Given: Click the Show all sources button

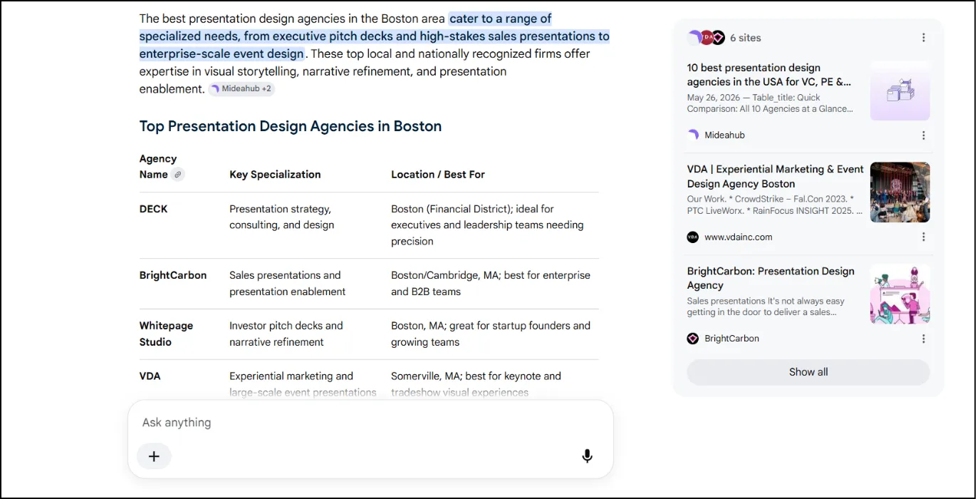Looking at the screenshot, I should pyautogui.click(x=808, y=372).
